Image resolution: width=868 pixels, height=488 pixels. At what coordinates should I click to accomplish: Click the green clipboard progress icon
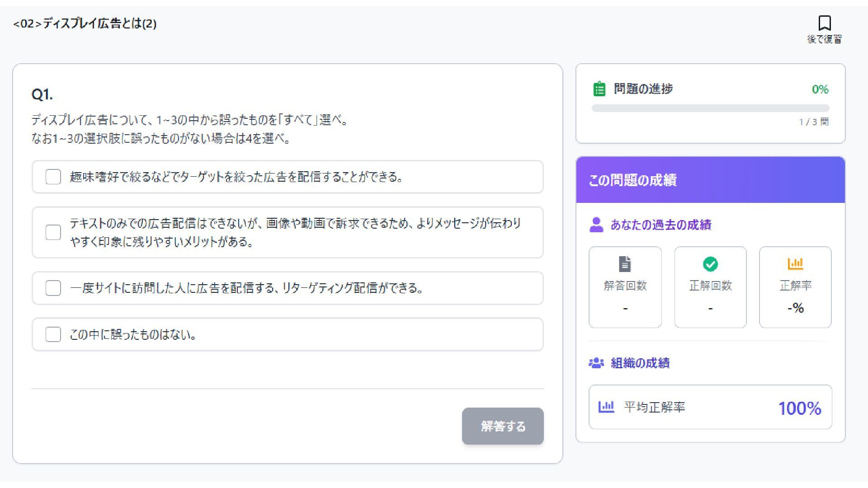point(599,89)
